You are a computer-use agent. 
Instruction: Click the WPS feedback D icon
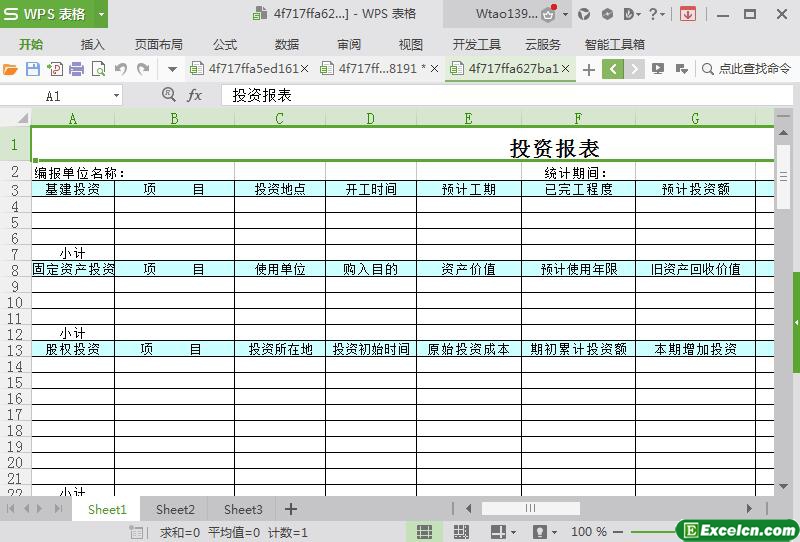(632, 14)
